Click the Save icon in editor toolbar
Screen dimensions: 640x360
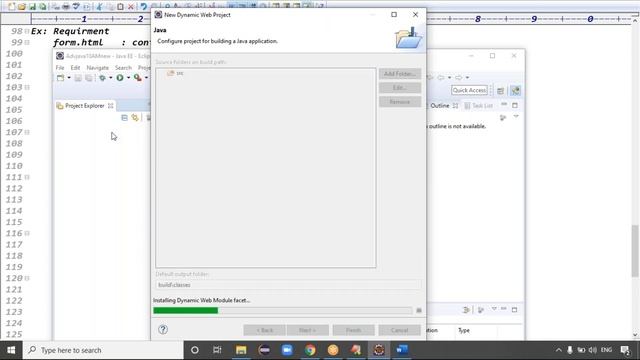(x=32, y=7)
